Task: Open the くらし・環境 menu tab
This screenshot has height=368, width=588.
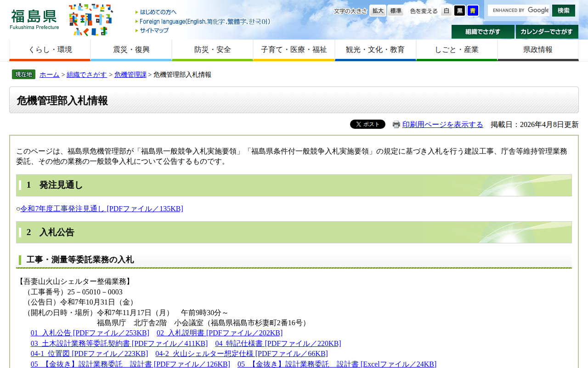Action: tap(50, 50)
